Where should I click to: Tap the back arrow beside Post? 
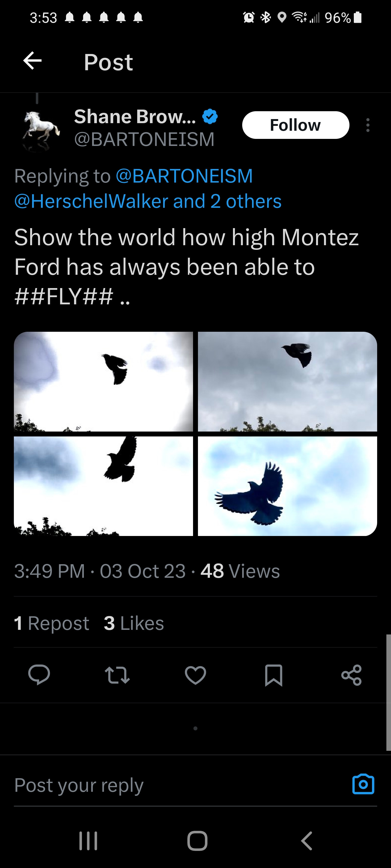[32, 61]
